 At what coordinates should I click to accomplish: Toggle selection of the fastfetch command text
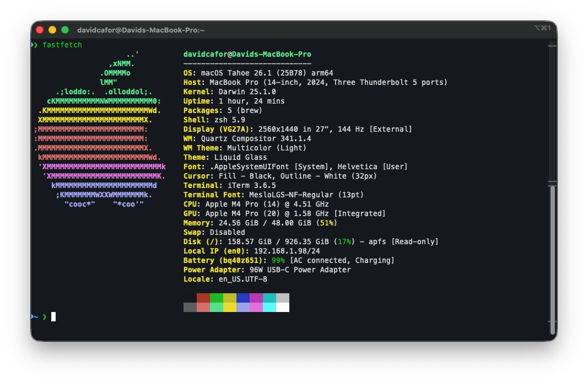pyautogui.click(x=62, y=45)
